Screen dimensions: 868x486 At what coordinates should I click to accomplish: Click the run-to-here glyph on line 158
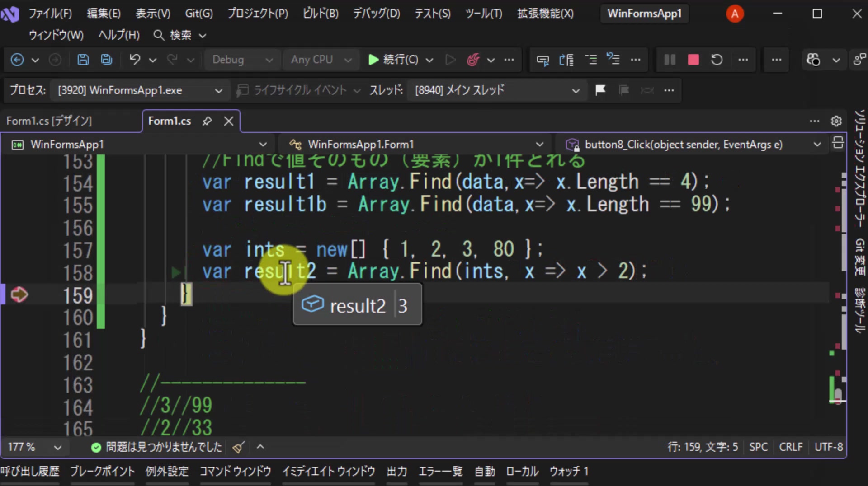click(177, 272)
